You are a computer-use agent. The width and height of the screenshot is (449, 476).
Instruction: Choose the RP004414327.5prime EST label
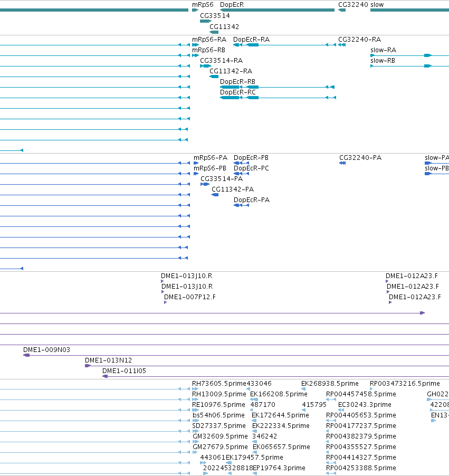click(x=361, y=458)
